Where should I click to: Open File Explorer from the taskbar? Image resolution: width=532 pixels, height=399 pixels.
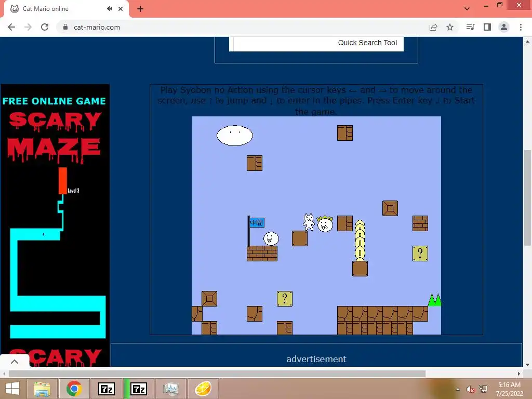point(42,389)
